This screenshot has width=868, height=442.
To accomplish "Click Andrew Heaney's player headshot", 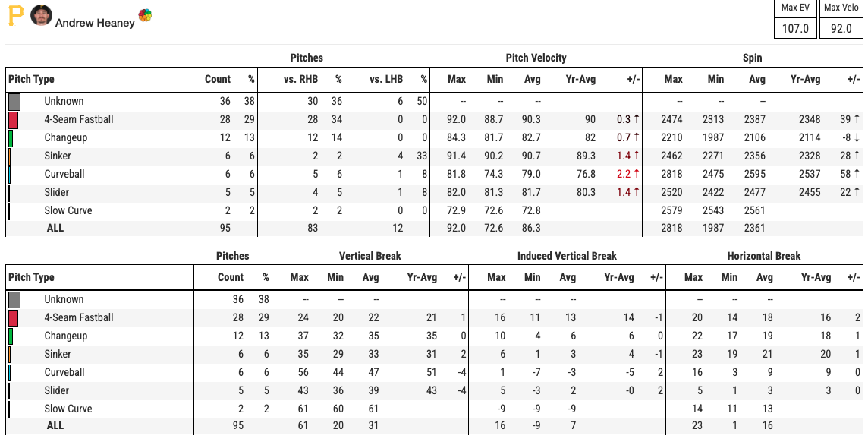I will point(41,15).
